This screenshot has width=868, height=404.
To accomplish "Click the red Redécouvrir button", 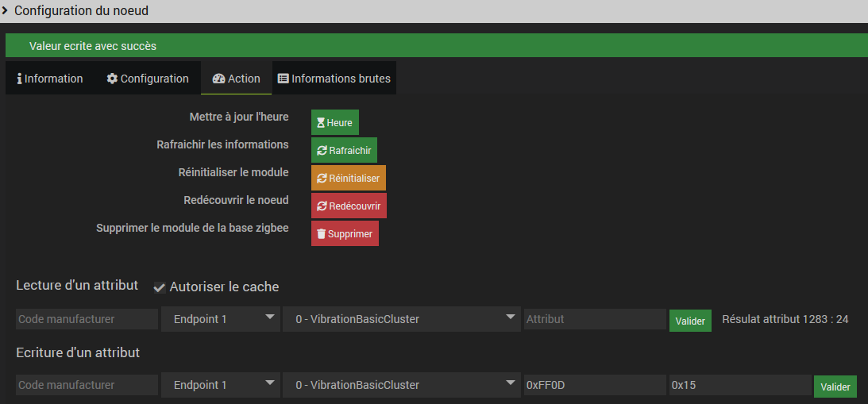I will [349, 206].
